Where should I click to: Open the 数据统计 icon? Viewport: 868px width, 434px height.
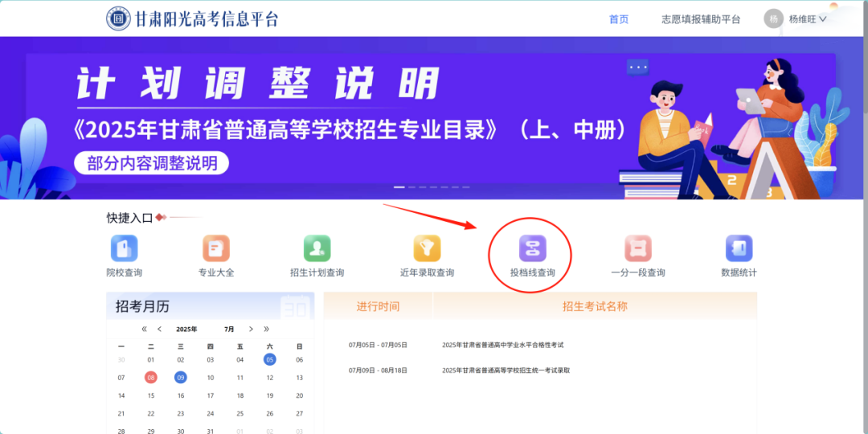(x=739, y=248)
